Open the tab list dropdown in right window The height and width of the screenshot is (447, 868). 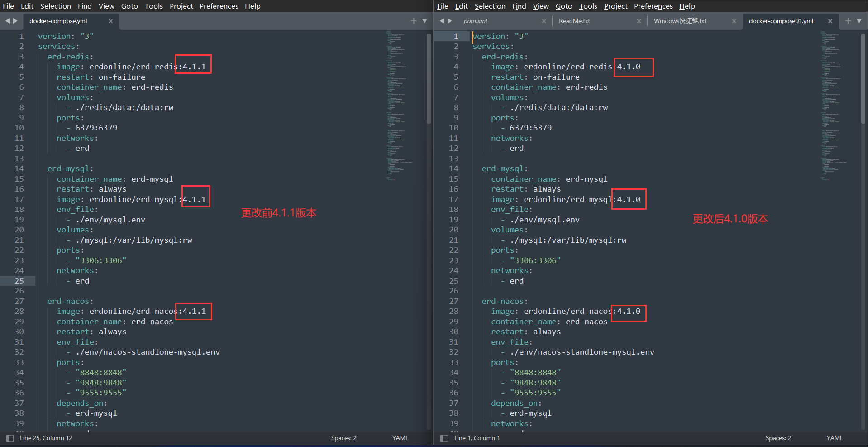859,20
